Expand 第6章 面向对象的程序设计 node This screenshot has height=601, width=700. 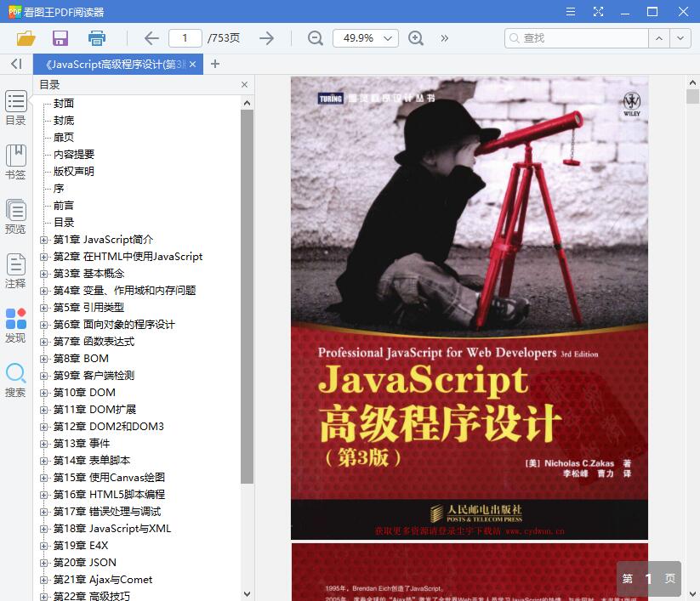(x=43, y=325)
